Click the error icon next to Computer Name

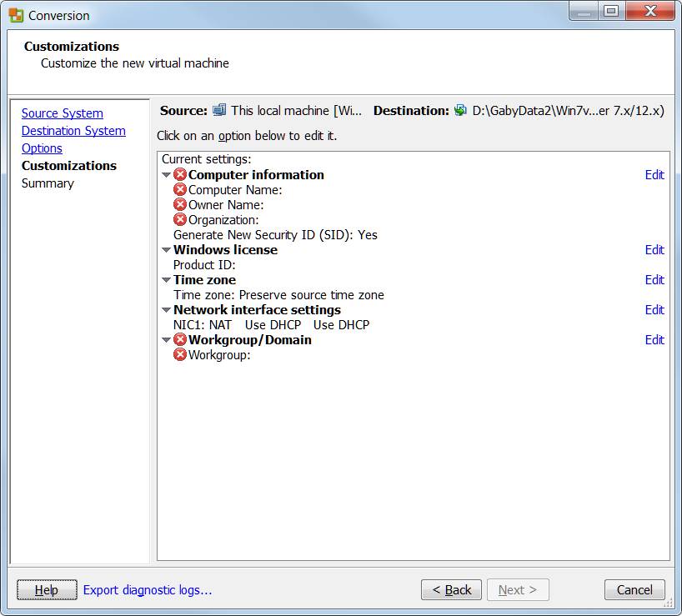179,189
